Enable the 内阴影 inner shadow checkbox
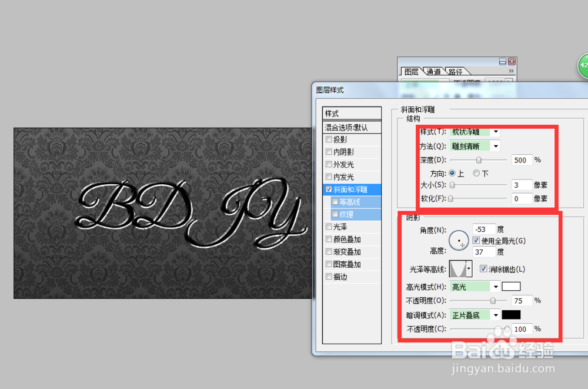Image resolution: width=588 pixels, height=389 pixels. point(329,152)
